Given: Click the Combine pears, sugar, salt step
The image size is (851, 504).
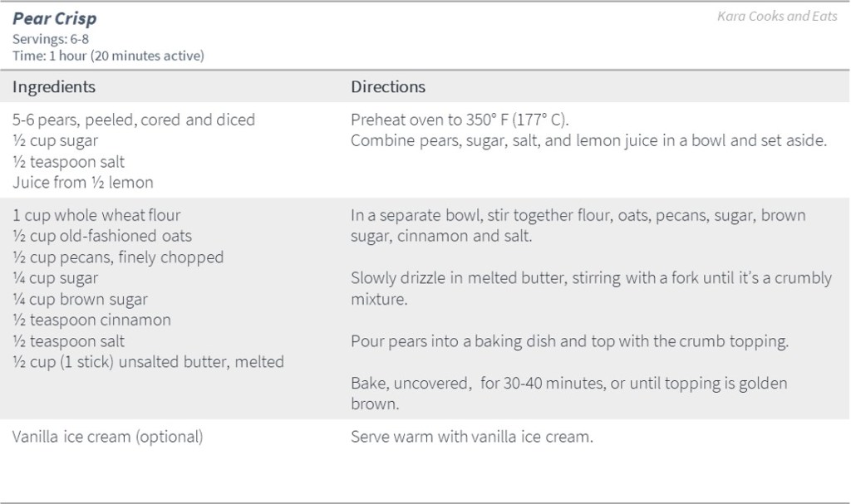Looking at the screenshot, I should point(588,140).
